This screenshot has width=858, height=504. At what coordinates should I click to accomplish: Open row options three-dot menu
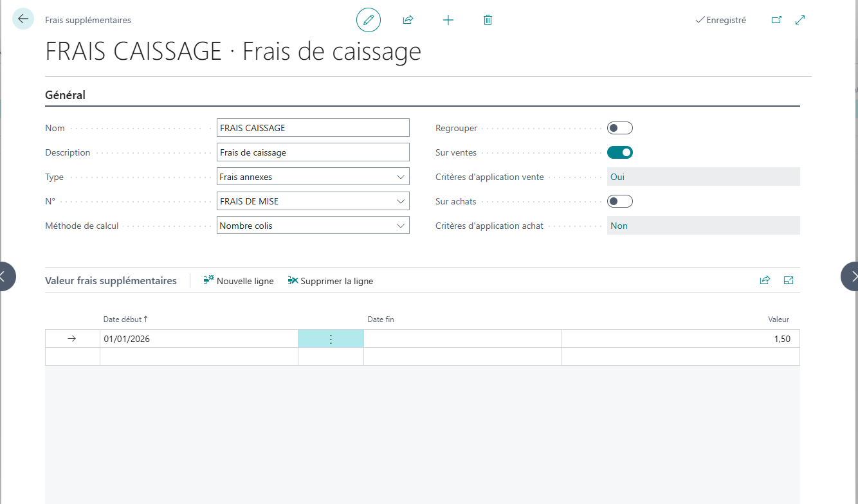[x=331, y=339]
